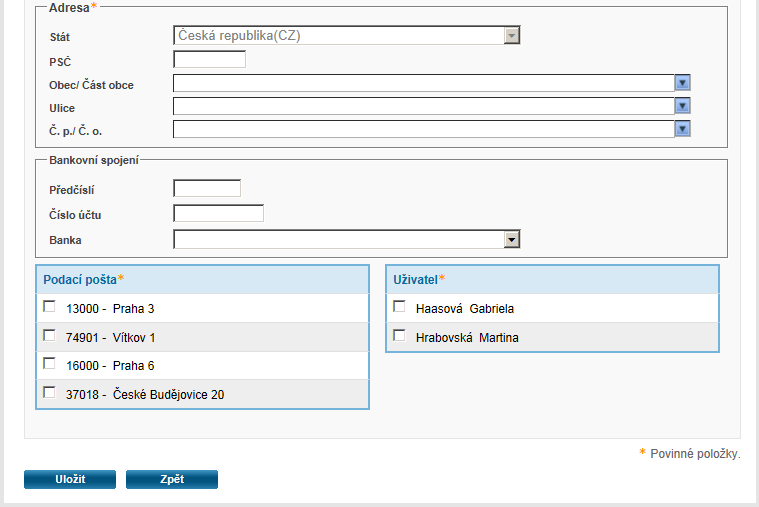Expand the Ulice dropdown arrow

pos(683,106)
